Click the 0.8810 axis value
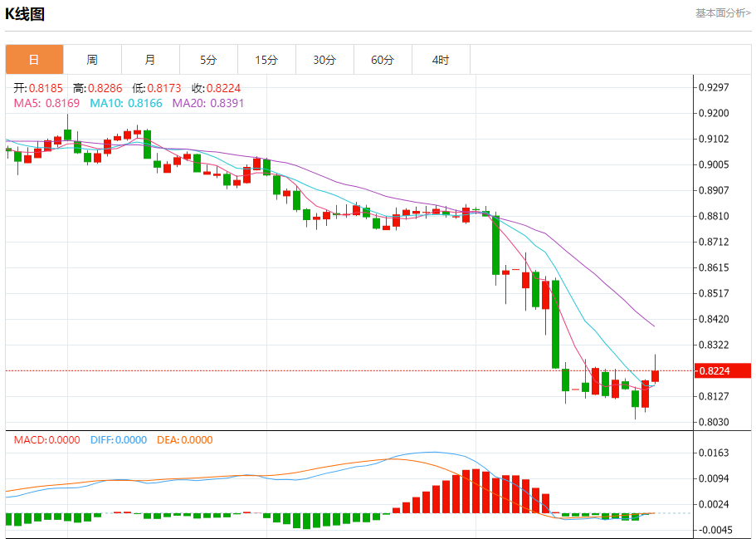Viewport: 756px width, 539px height. [x=714, y=216]
